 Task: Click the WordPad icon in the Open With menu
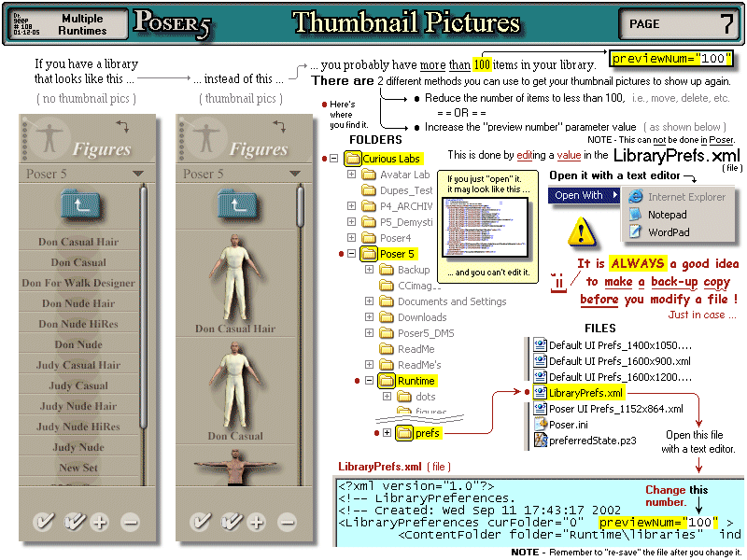point(636,231)
